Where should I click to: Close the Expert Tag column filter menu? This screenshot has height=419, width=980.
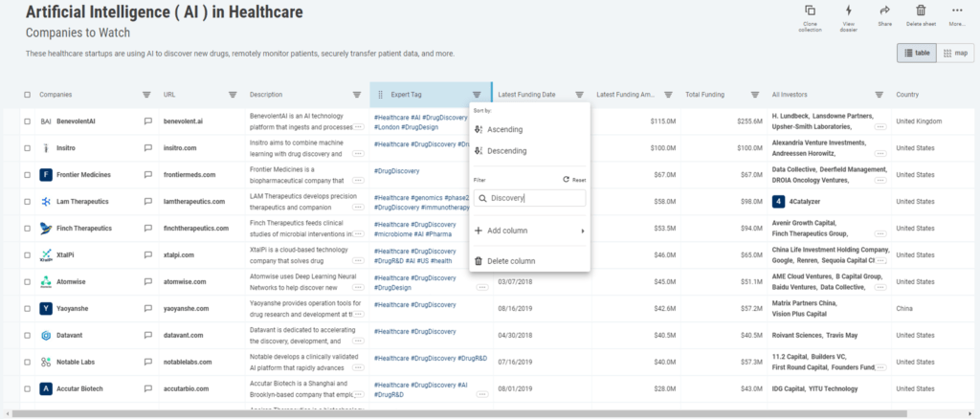(477, 95)
